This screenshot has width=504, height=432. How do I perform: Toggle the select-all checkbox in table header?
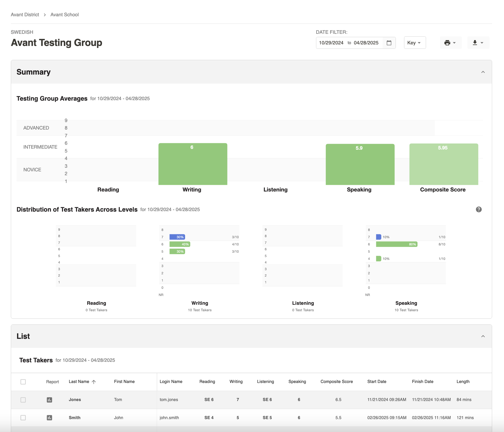(23, 382)
